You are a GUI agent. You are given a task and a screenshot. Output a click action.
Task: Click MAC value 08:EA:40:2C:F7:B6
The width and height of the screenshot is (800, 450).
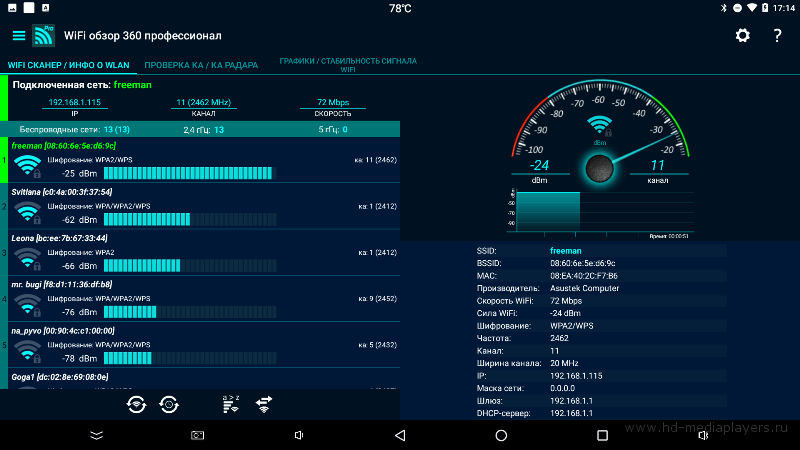pos(584,276)
